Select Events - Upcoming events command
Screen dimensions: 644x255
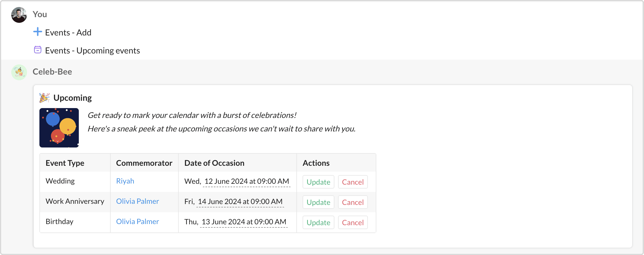point(92,51)
